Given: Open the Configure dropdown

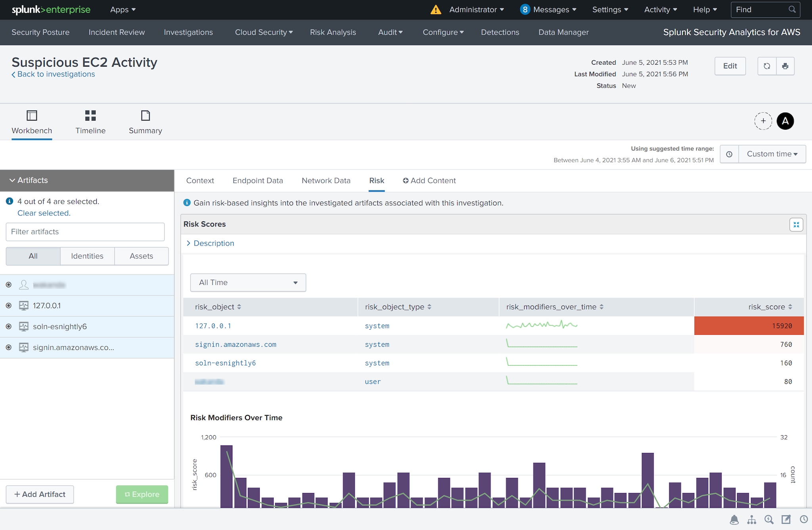Looking at the screenshot, I should (443, 32).
